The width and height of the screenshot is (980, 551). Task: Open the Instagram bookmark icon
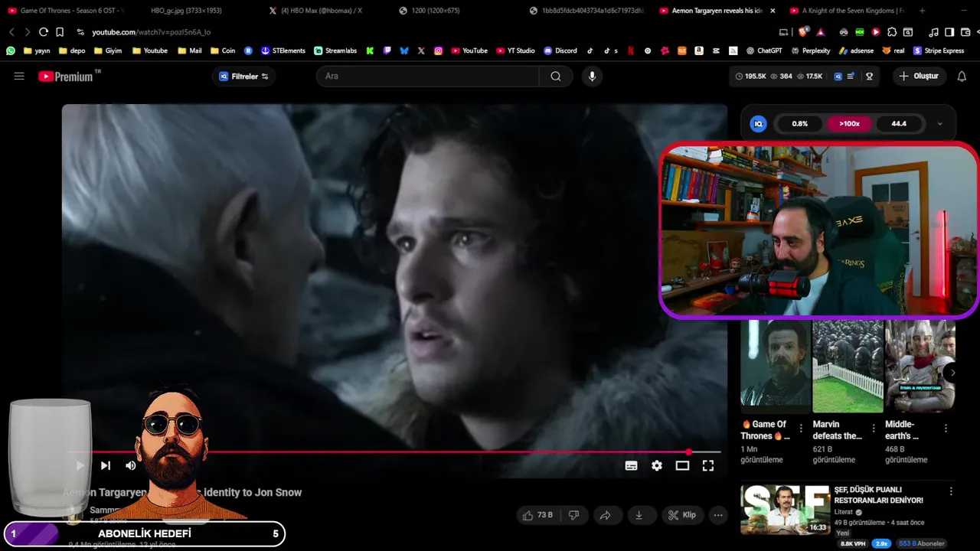(439, 51)
